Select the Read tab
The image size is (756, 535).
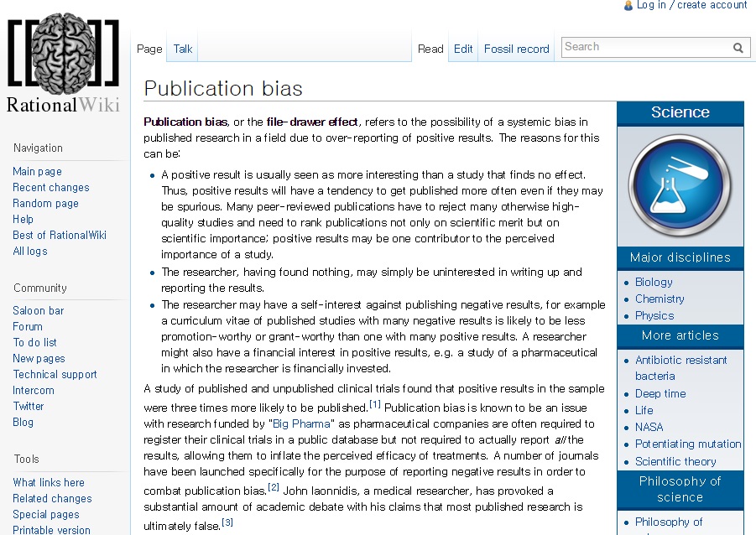430,49
